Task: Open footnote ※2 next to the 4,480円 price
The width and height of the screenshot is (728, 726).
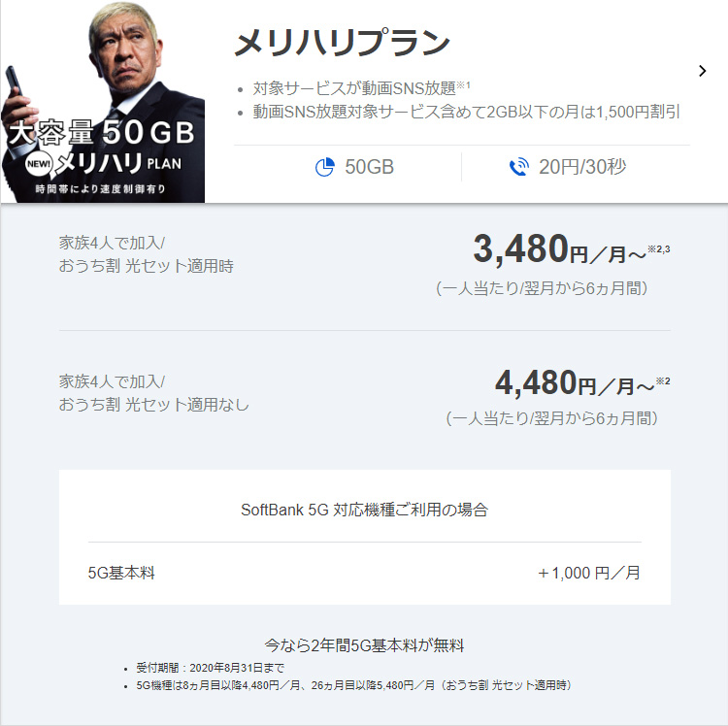Action: coord(662,381)
